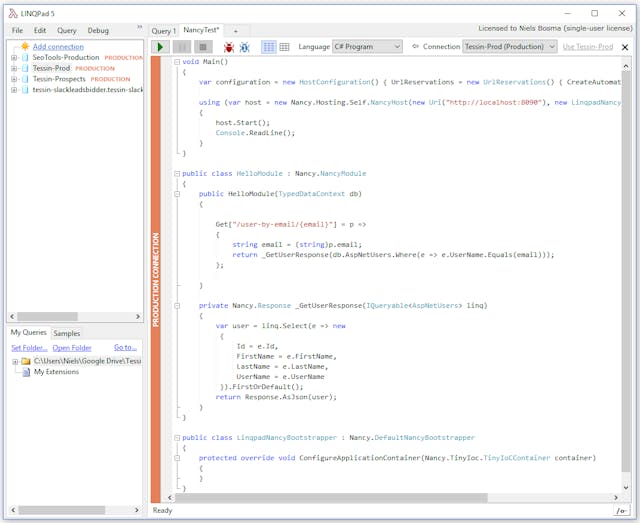This screenshot has width=640, height=523.
Task: Click the stop query button
Action: coord(203,47)
